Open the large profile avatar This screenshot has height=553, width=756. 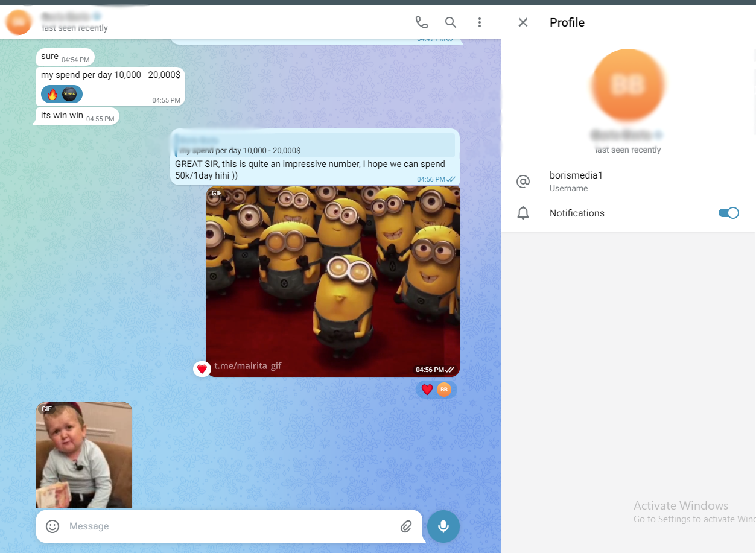pos(628,85)
